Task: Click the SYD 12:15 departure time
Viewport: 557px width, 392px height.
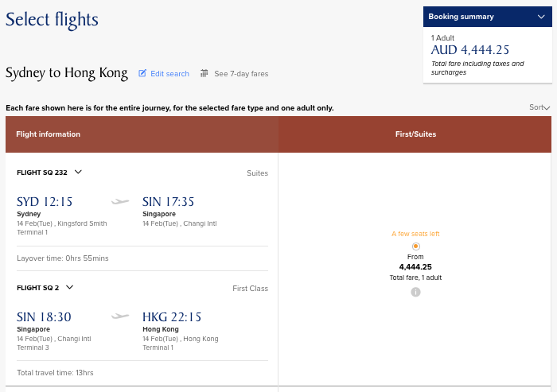Action: click(45, 202)
